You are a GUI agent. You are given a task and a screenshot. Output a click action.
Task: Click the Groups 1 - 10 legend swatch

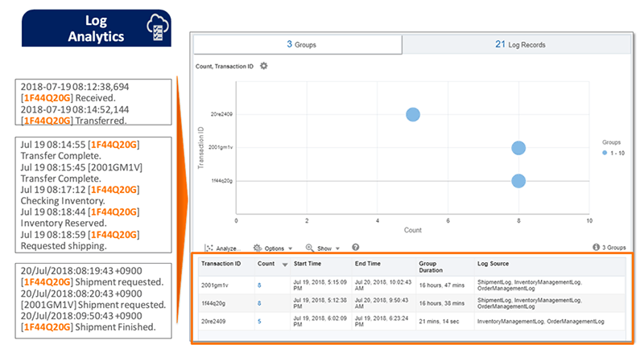605,153
